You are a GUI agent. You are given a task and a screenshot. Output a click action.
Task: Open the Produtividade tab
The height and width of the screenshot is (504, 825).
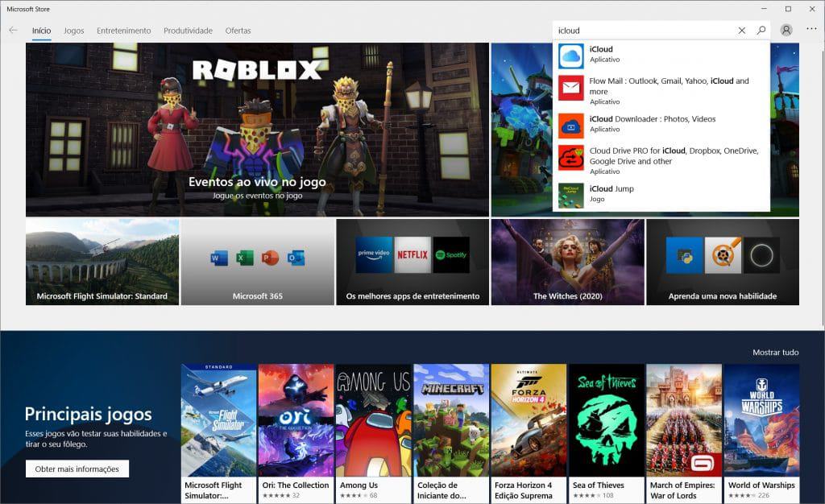[188, 31]
